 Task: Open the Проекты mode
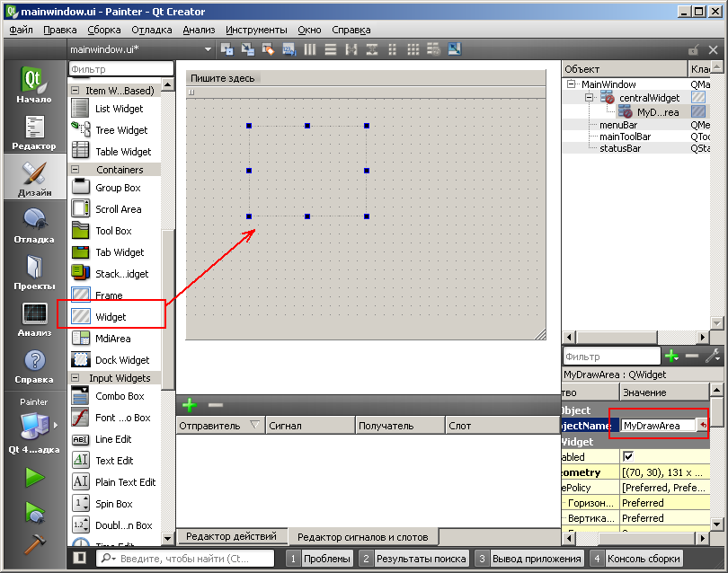34,272
